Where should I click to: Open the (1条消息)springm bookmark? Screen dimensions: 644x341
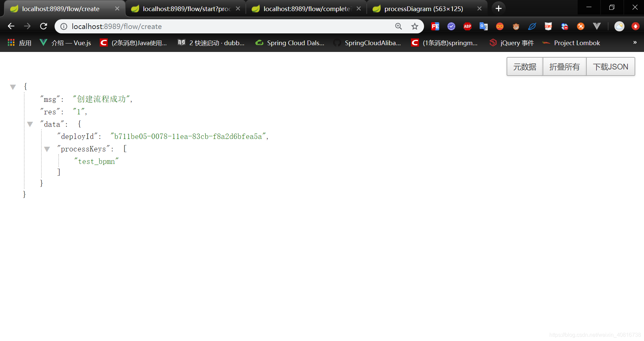(x=445, y=43)
